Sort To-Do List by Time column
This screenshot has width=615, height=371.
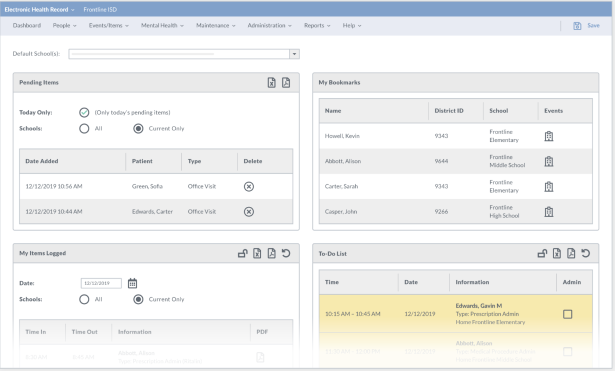click(331, 282)
